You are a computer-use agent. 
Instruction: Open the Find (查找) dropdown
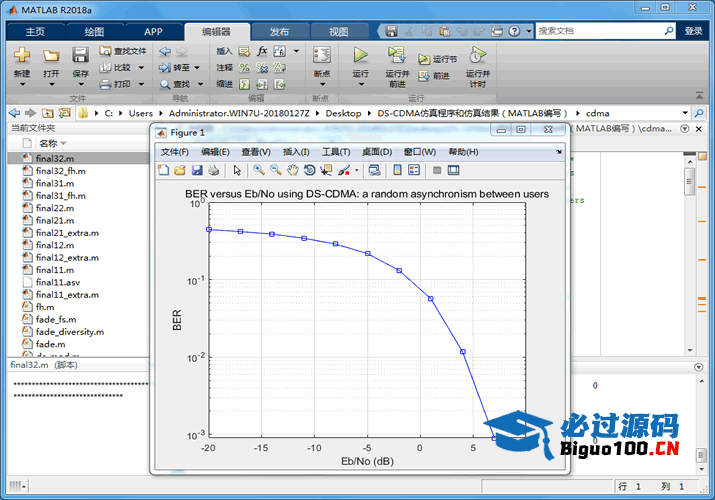(x=200, y=84)
